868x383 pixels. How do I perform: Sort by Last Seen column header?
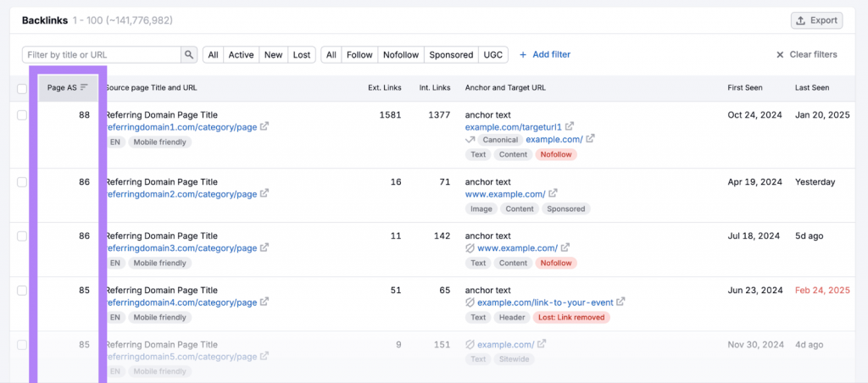[812, 87]
